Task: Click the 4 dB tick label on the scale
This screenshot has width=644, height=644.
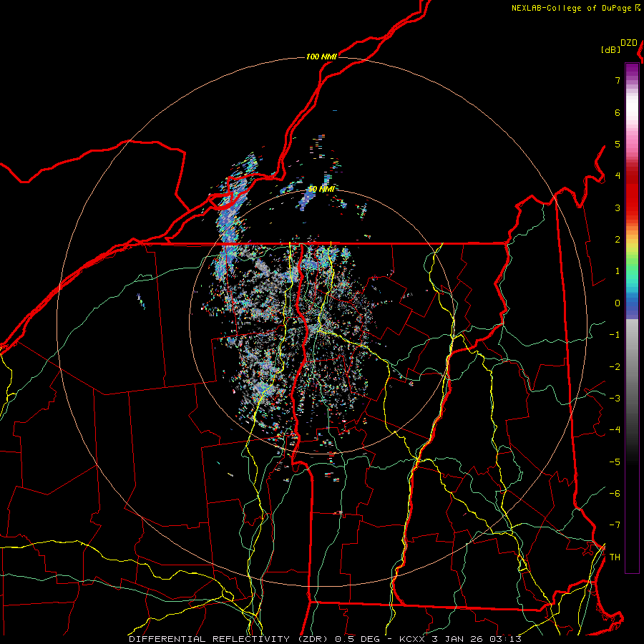Action: 618,176
